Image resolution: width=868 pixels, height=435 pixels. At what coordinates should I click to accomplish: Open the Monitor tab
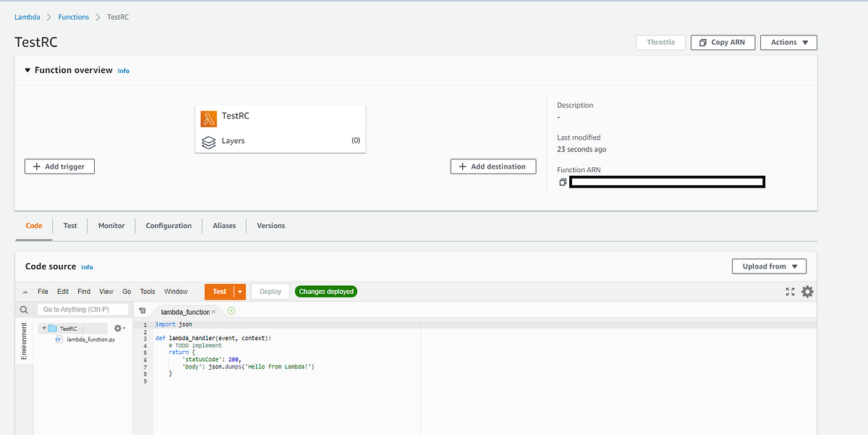click(x=111, y=226)
